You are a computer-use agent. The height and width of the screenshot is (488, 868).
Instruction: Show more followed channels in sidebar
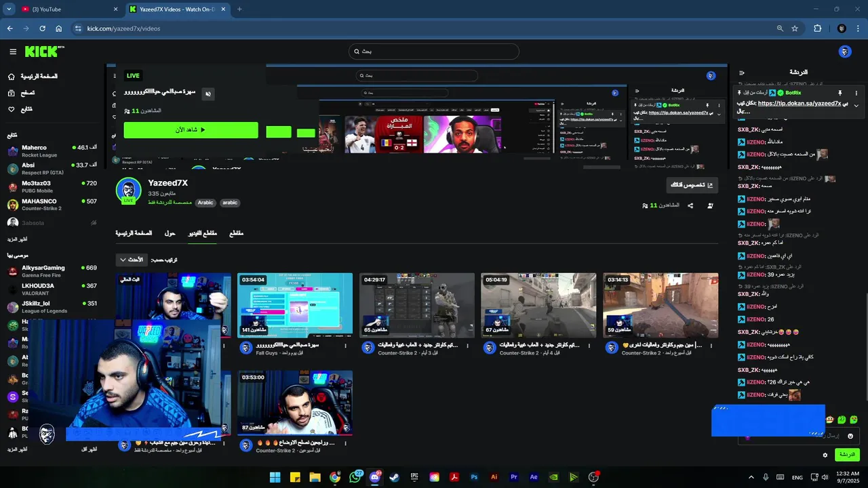point(18,239)
